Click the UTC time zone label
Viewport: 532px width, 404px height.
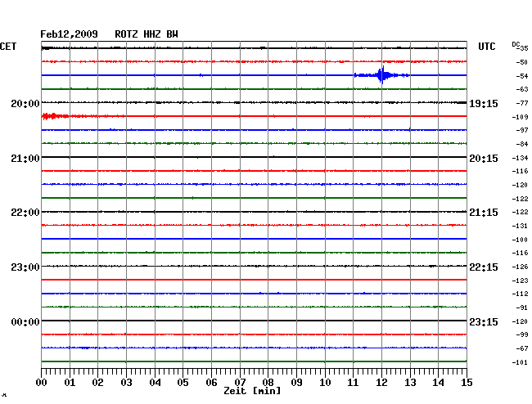coord(486,47)
